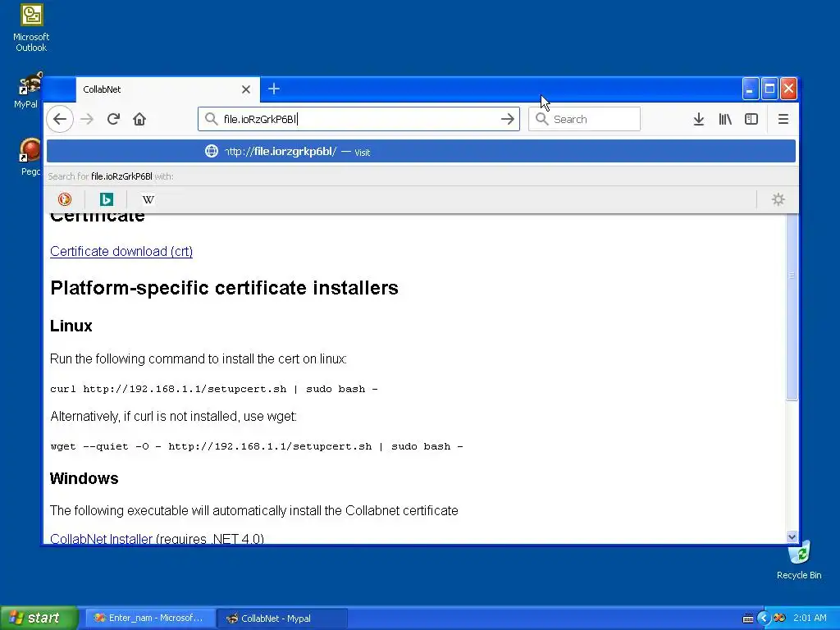This screenshot has height=630, width=840.
Task: Click the address bar magnifier icon
Action: [x=211, y=119]
